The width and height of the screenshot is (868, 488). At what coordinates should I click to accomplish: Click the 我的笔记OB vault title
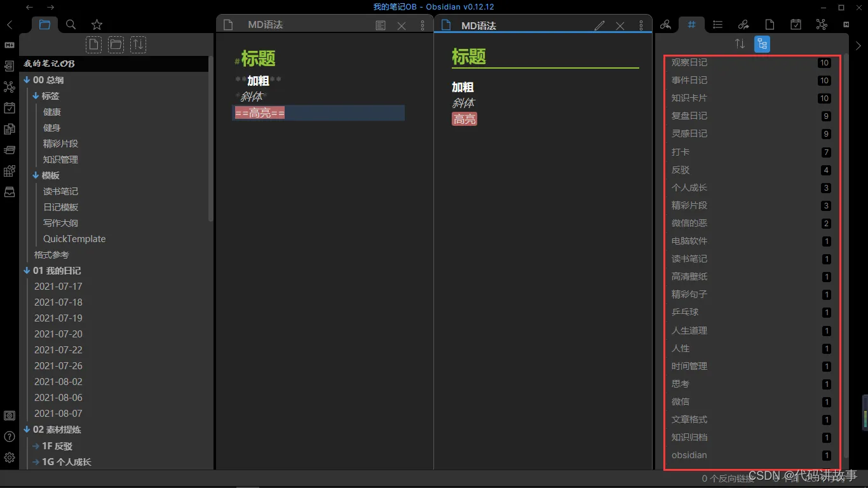50,64
